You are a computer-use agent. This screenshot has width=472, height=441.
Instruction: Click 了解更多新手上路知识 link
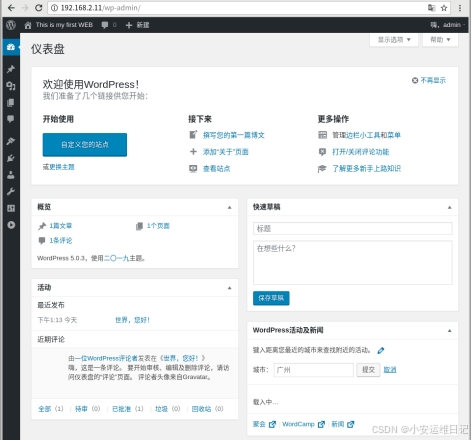tap(366, 168)
